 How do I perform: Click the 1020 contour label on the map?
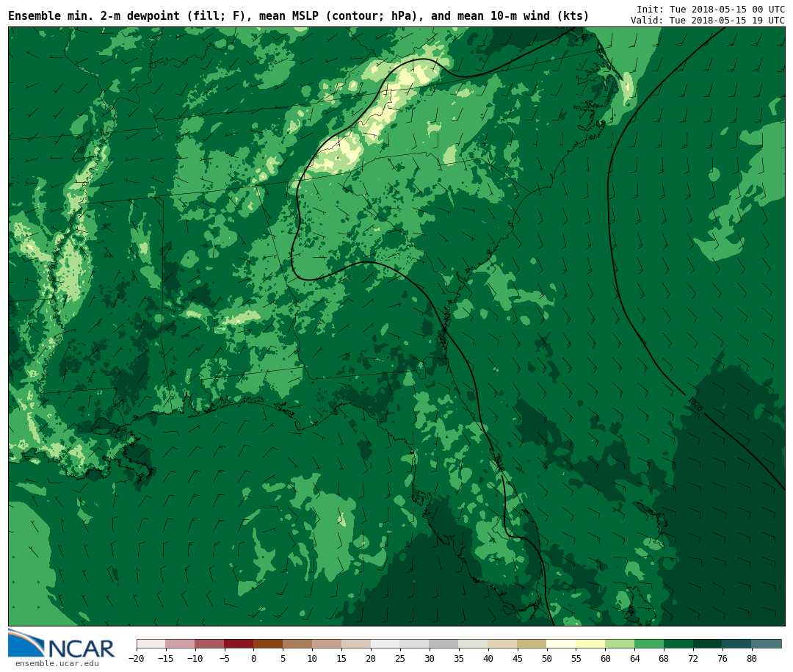pos(695,404)
